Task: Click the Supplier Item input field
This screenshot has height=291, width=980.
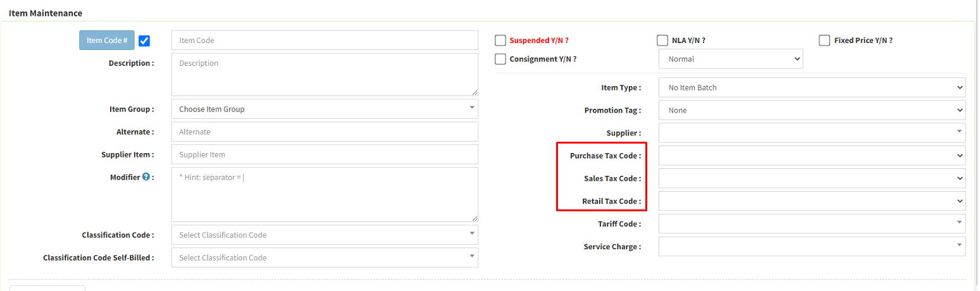Action: [325, 154]
